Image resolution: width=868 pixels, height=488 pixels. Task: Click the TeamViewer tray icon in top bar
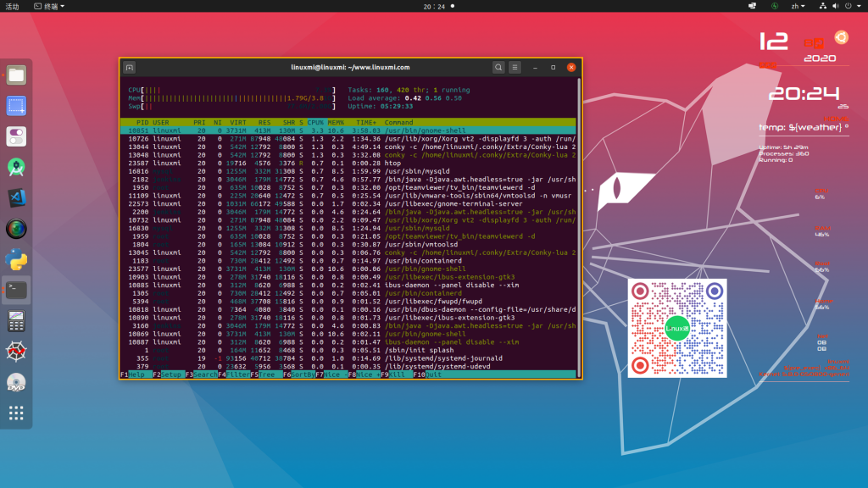(753, 6)
